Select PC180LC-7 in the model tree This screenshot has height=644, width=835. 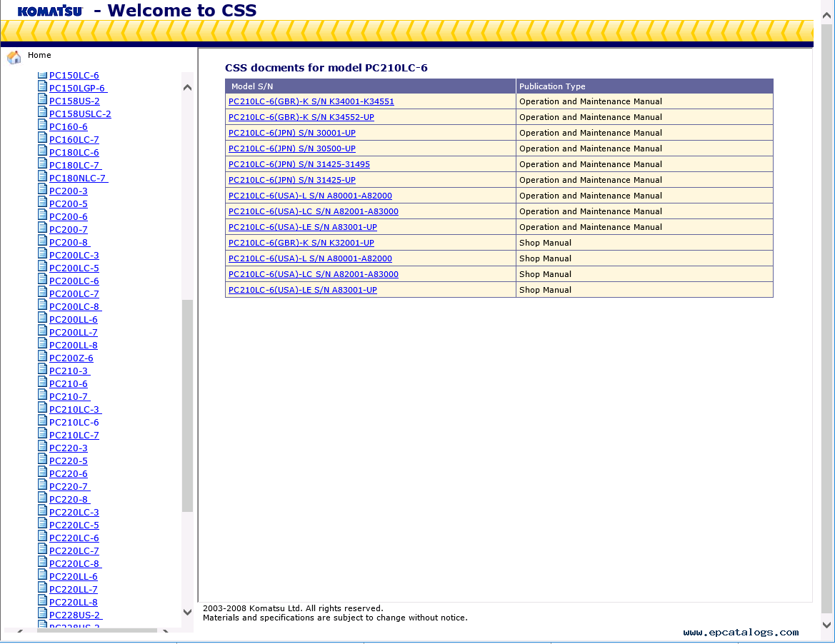click(75, 166)
